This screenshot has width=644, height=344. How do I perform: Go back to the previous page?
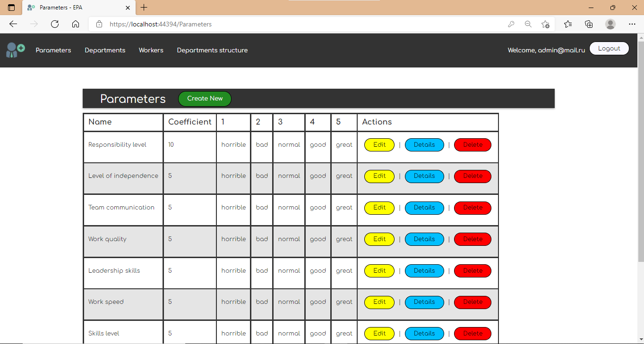tap(13, 24)
